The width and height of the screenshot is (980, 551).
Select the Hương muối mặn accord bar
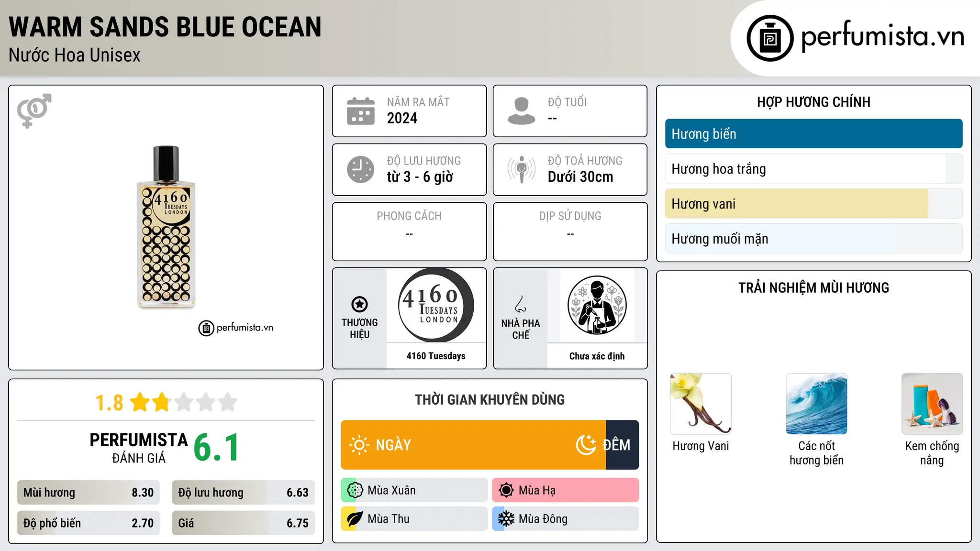click(x=813, y=239)
